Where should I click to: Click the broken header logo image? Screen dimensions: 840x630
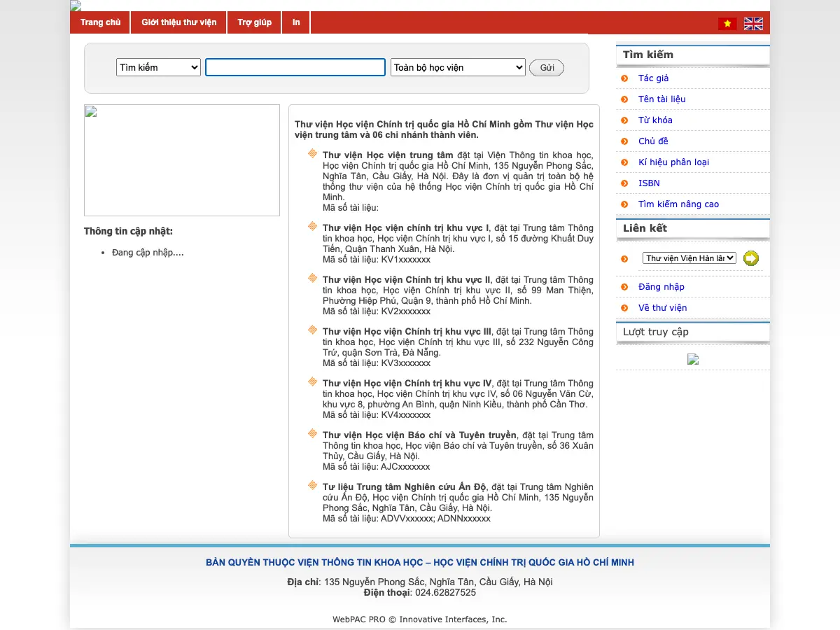76,6
